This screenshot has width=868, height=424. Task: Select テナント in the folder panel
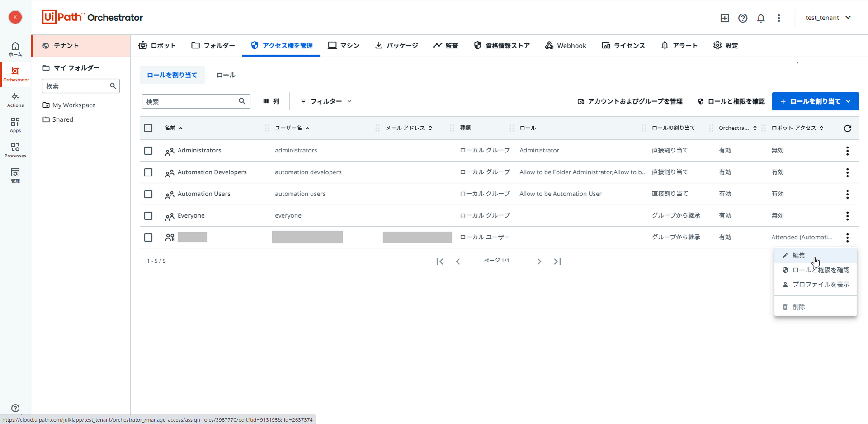(81, 46)
